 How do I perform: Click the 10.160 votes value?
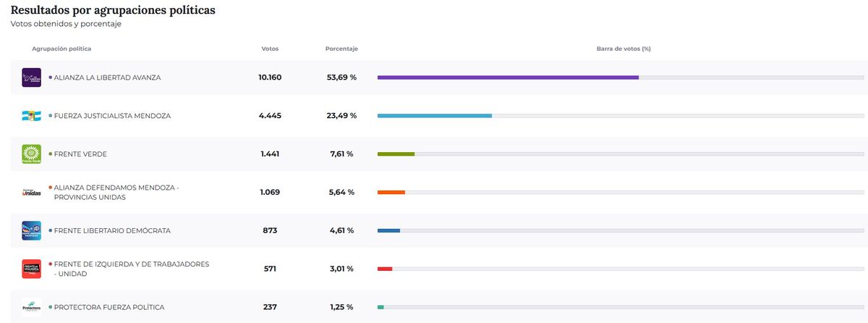[270, 77]
